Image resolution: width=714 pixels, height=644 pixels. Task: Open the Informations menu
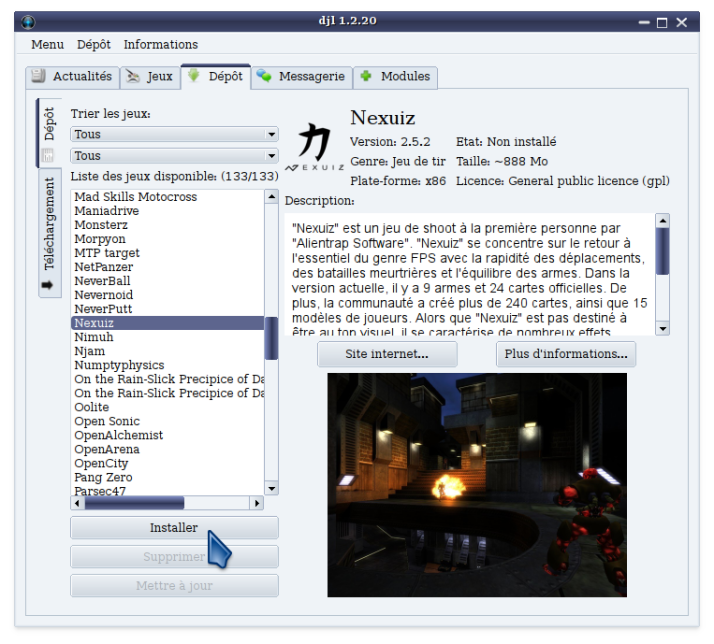pos(161,45)
